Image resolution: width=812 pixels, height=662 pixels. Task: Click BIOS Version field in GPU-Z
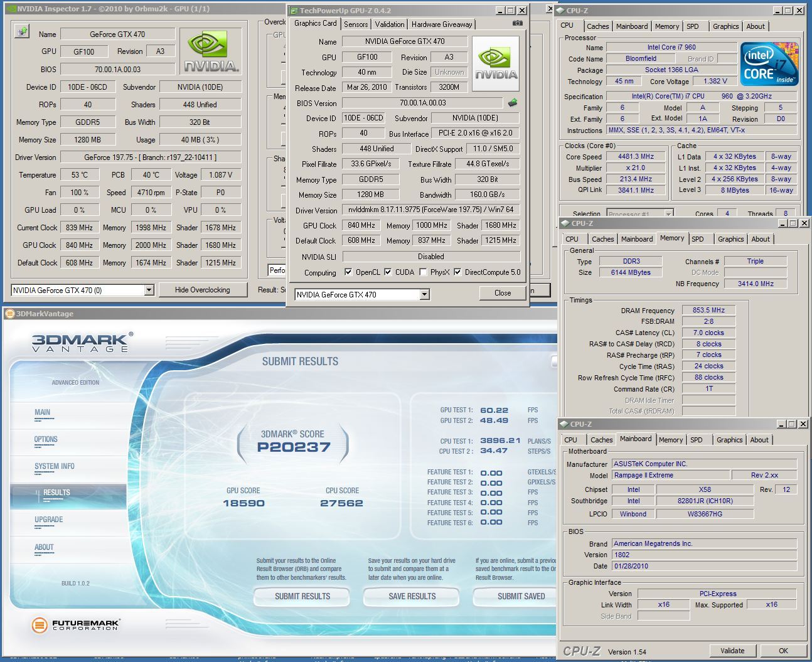coord(423,103)
